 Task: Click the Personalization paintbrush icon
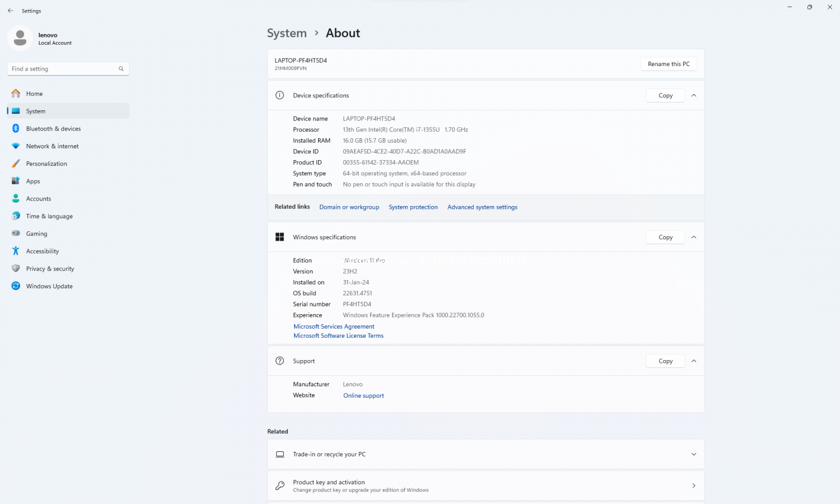click(16, 164)
